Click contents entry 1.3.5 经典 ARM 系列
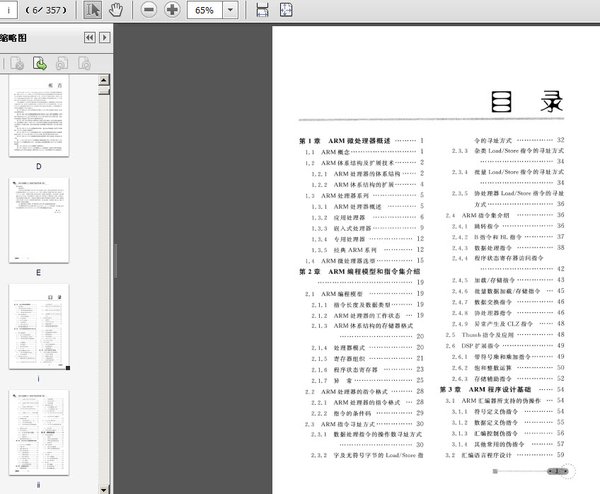 tap(367, 249)
